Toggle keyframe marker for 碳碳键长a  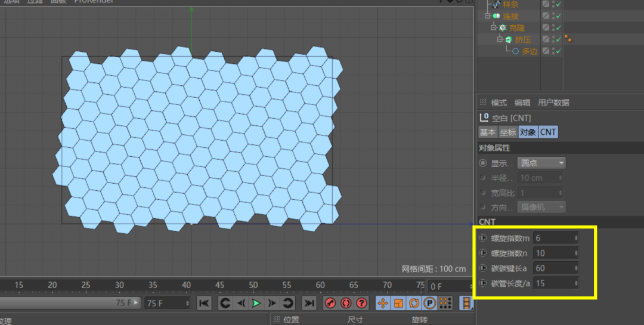[x=483, y=268]
